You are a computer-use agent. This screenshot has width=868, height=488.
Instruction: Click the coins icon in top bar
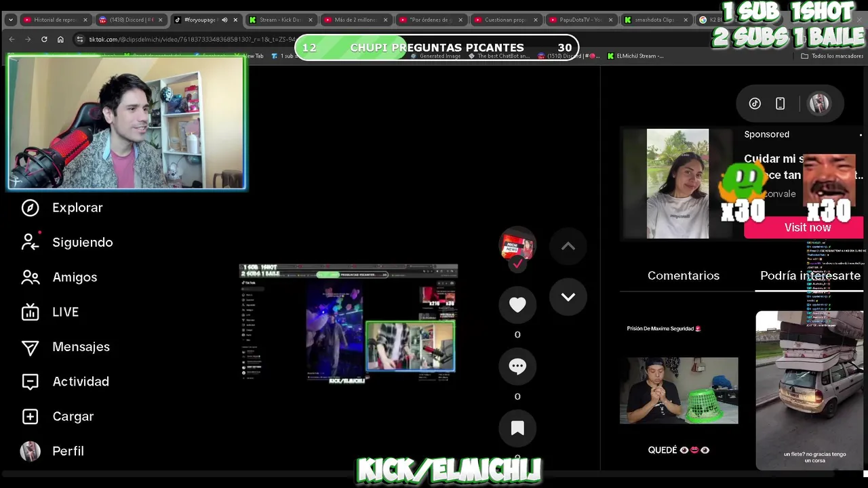755,104
